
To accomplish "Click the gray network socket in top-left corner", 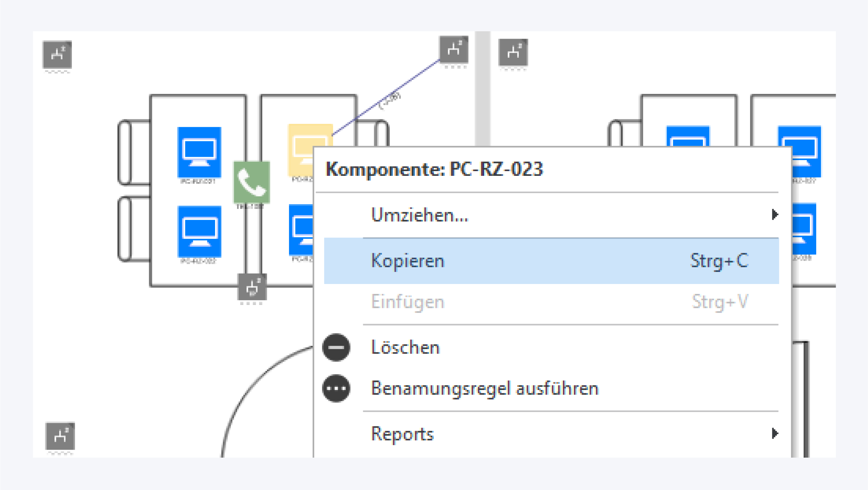I will pos(57,54).
